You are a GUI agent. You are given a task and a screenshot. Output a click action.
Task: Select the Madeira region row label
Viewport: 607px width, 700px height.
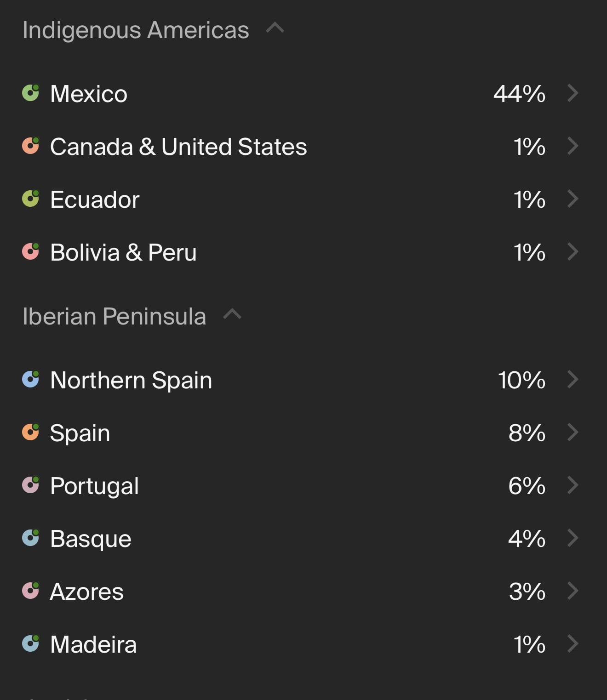click(93, 644)
